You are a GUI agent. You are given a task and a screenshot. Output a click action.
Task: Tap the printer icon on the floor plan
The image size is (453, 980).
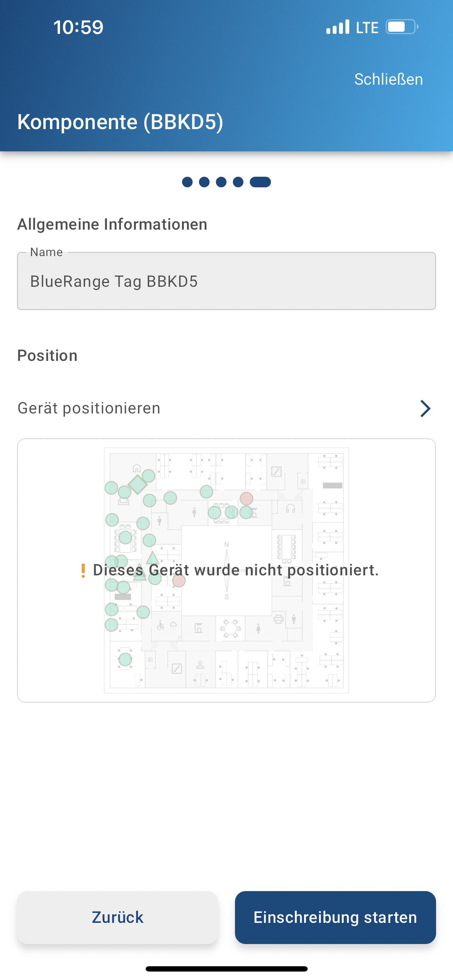tap(278, 619)
